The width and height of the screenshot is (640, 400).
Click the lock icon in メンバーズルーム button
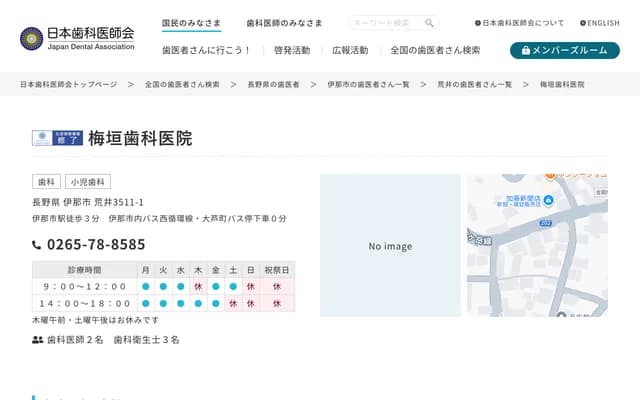(x=526, y=50)
